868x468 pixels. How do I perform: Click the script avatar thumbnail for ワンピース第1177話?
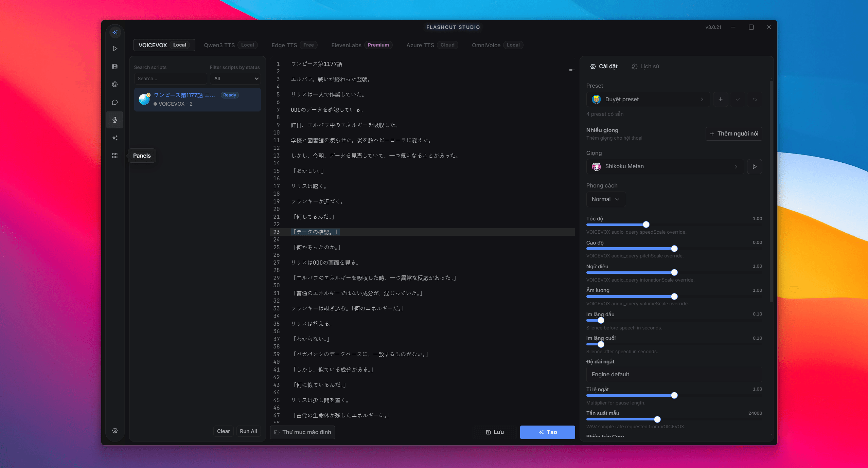(x=145, y=100)
